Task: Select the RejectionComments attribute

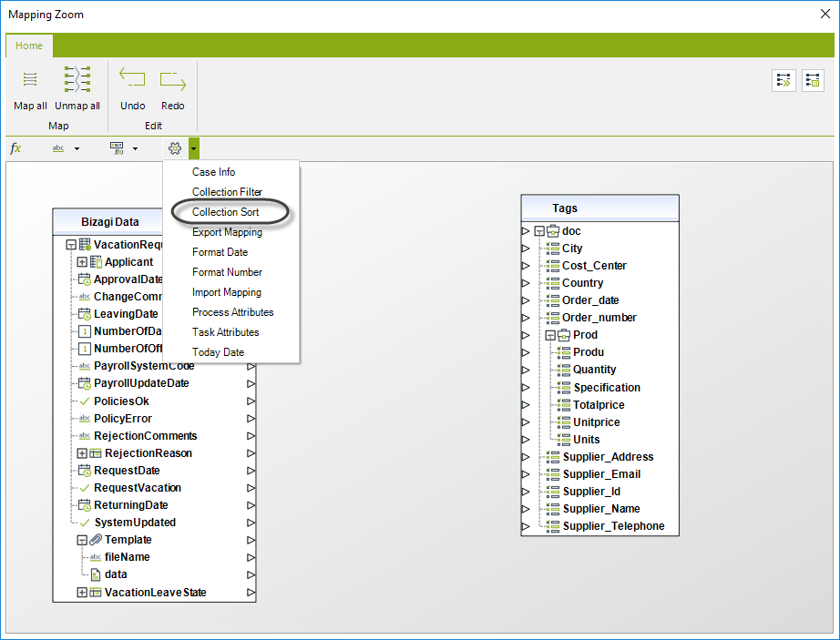Action: coord(145,435)
